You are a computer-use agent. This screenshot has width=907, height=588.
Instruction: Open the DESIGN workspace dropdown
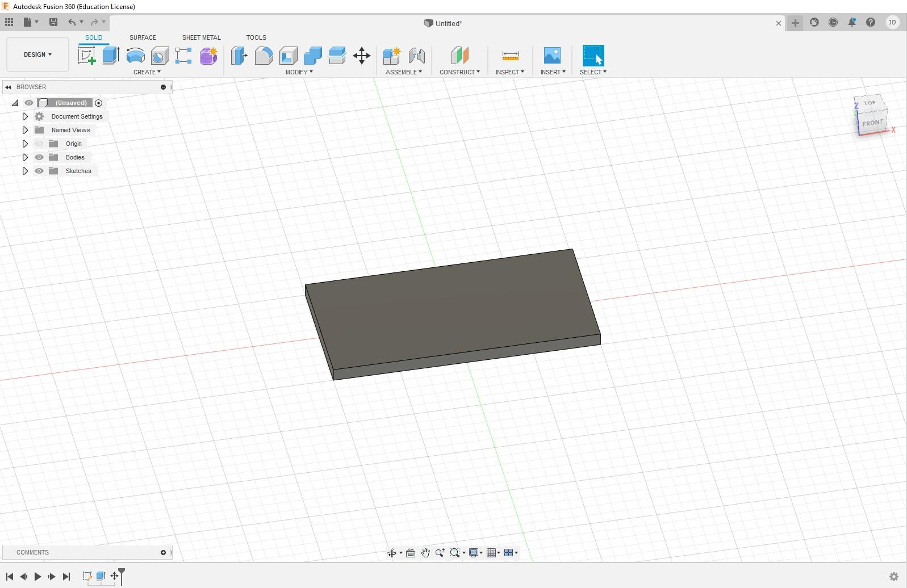click(37, 54)
